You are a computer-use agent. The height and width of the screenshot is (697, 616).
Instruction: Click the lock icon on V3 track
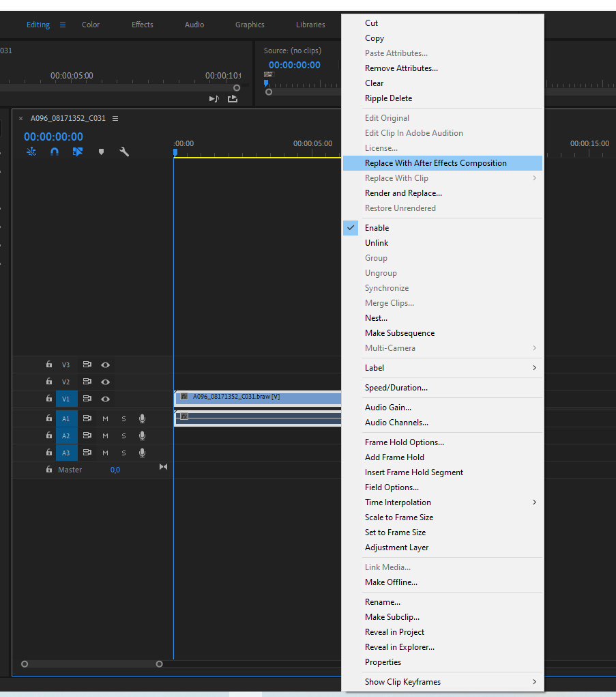pyautogui.click(x=48, y=365)
